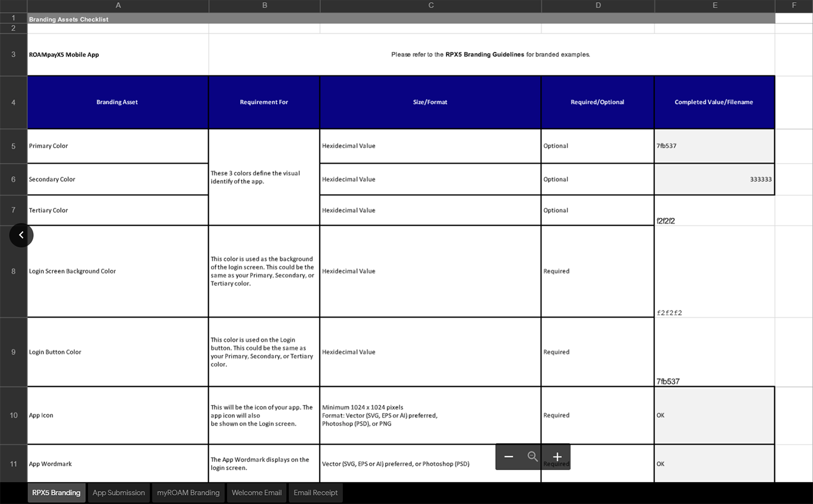
Task: Select column B header
Action: tap(264, 6)
